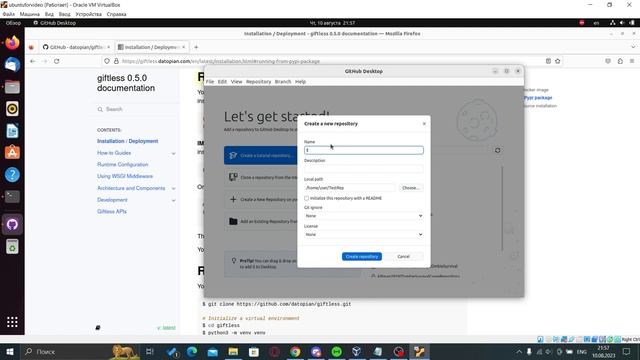
Task: Open the Help menu in GitHub Desktop
Action: [300, 82]
